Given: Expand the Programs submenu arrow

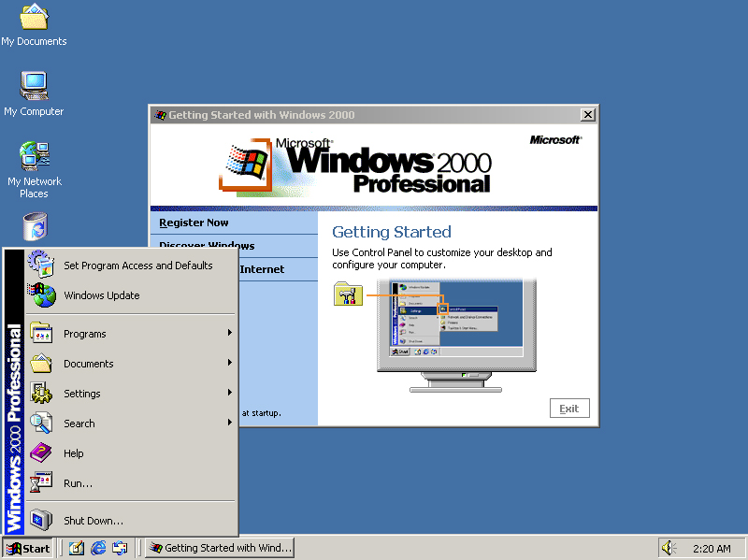Looking at the screenshot, I should tap(230, 333).
